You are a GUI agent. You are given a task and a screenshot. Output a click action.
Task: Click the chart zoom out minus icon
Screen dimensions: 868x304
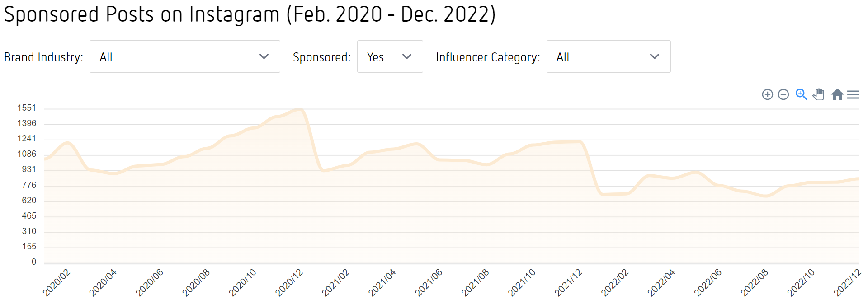[783, 94]
